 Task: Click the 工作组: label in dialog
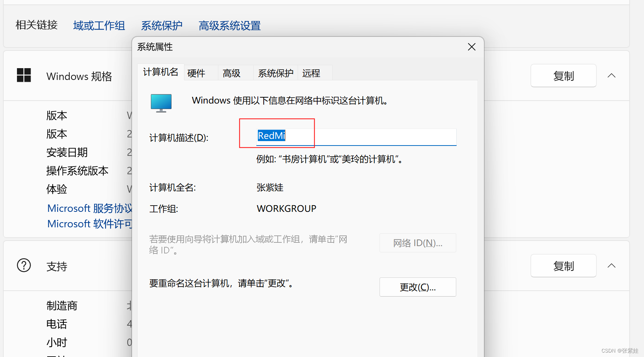[164, 209]
